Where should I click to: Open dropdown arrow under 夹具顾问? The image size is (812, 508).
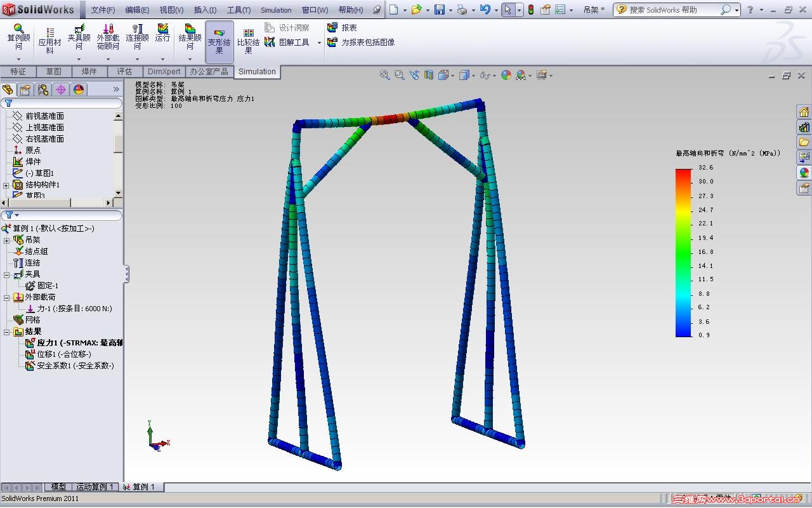coord(79,59)
